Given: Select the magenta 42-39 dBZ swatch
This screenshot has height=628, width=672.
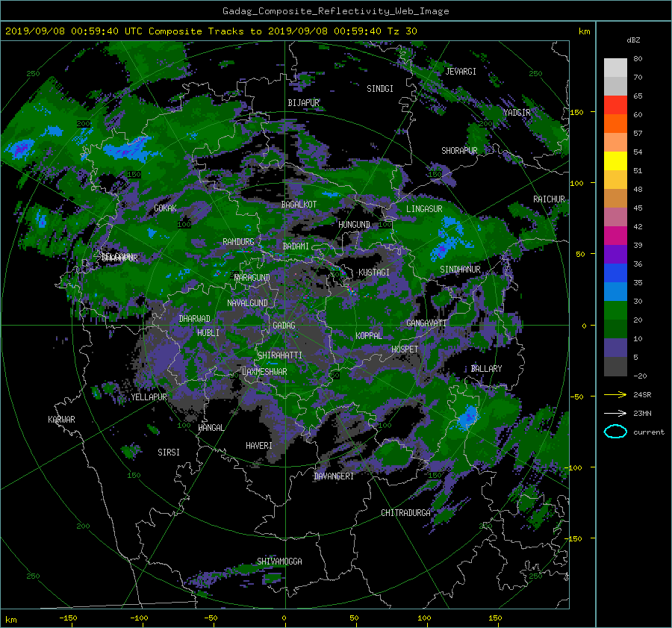Looking at the screenshot, I should (615, 235).
